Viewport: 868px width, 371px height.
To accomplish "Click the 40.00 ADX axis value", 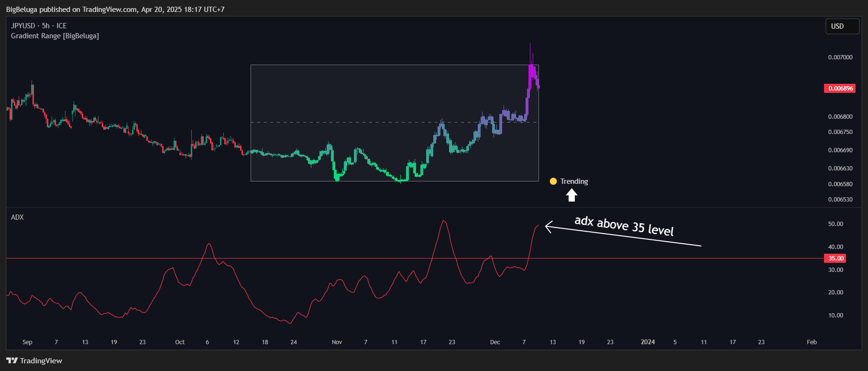I will (835, 247).
